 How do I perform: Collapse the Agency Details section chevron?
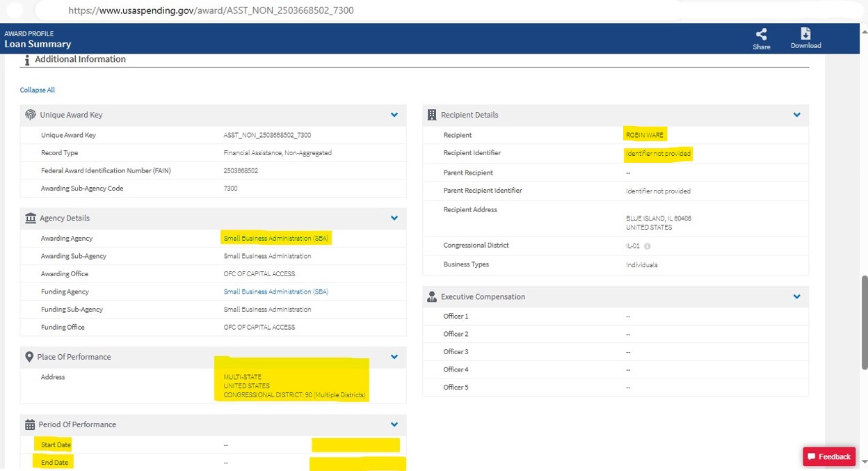(x=394, y=218)
